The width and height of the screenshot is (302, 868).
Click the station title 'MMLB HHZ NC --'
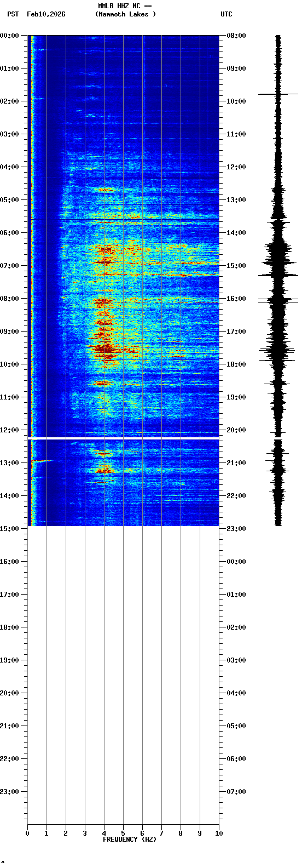click(x=125, y=6)
